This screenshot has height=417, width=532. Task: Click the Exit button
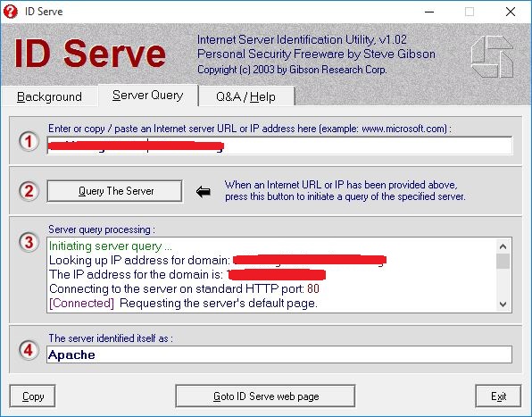(498, 396)
